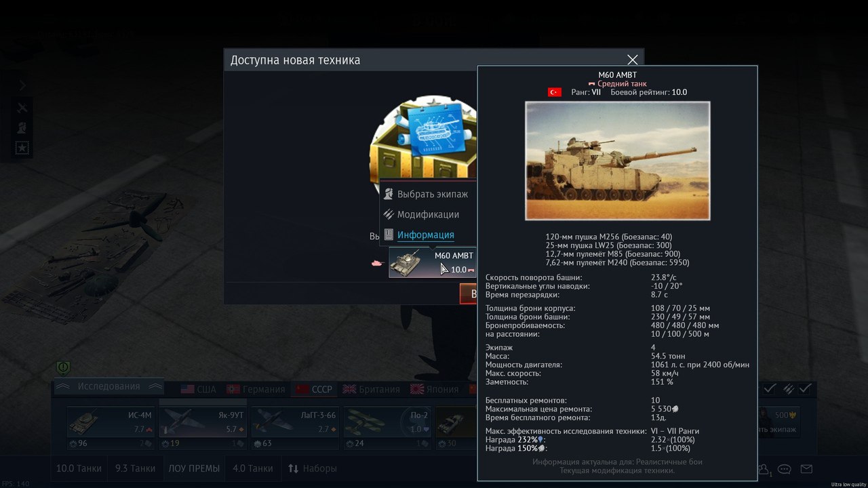The image size is (868, 488).
Task: Click crew level 24 under По-2
Action: (355, 444)
